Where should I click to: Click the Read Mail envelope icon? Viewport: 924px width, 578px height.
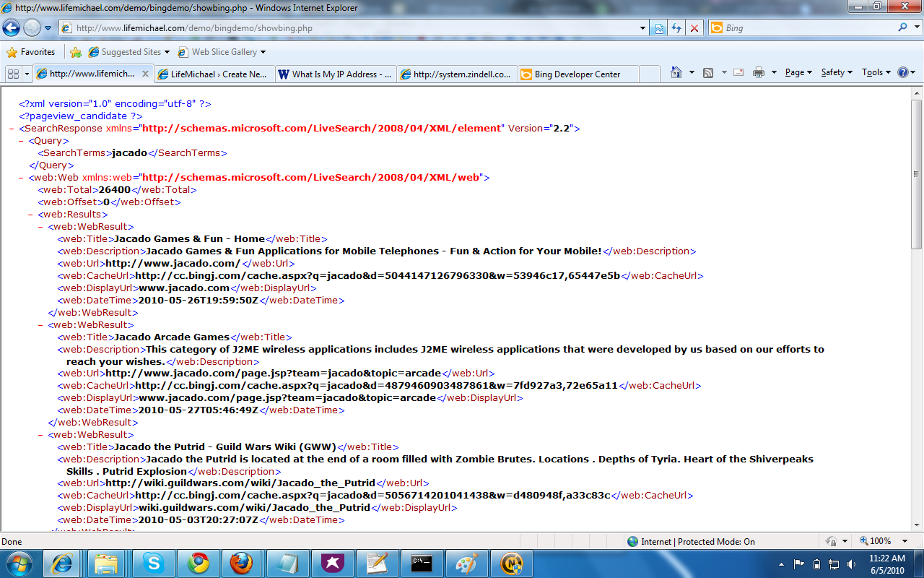point(738,72)
